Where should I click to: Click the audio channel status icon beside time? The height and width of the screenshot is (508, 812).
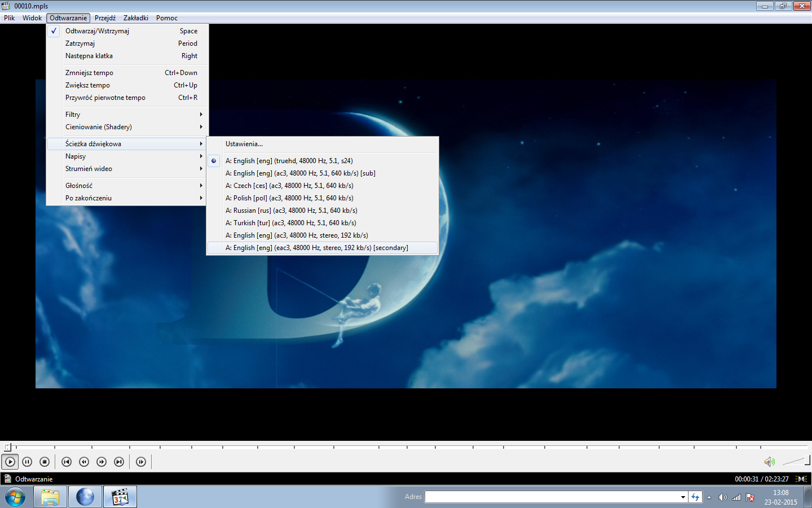[x=801, y=479]
